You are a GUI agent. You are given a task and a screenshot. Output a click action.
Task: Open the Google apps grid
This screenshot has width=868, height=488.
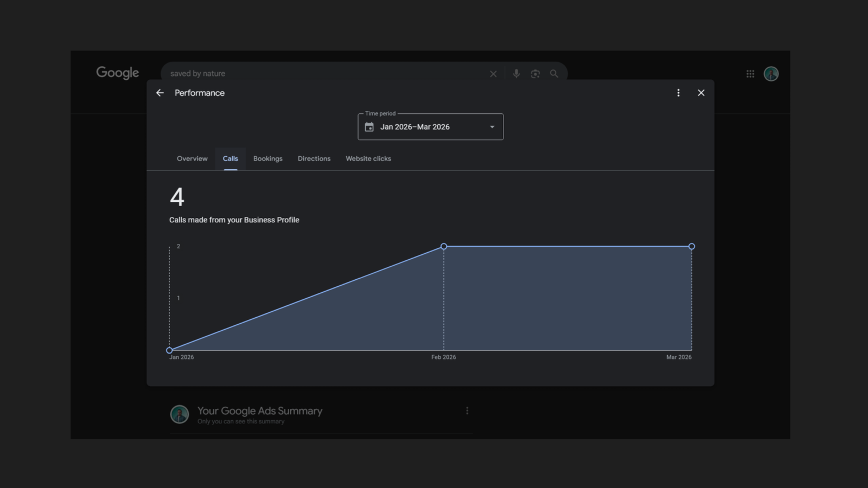tap(750, 73)
